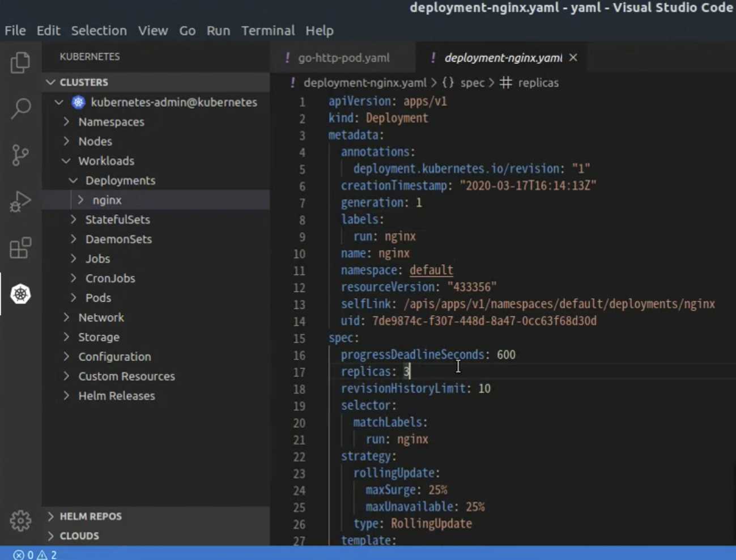Place cursor on the replicas value 3

406,372
